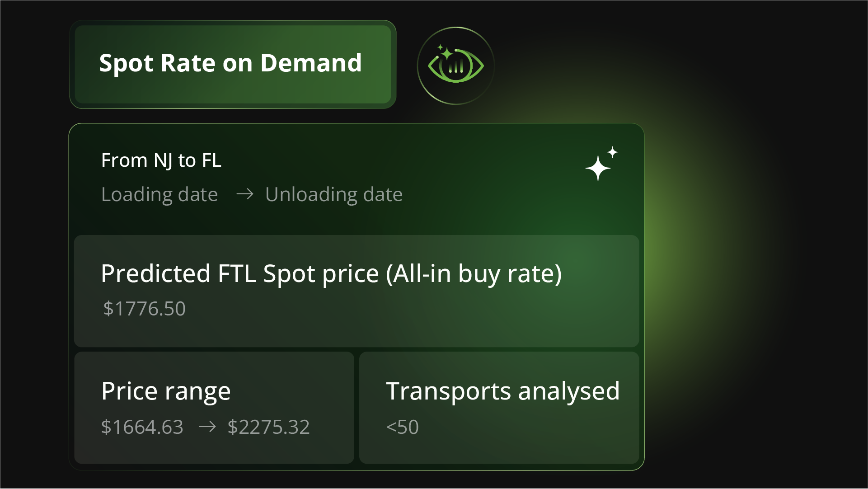Click the <50 transports count value
This screenshot has height=489, width=868.
click(402, 427)
